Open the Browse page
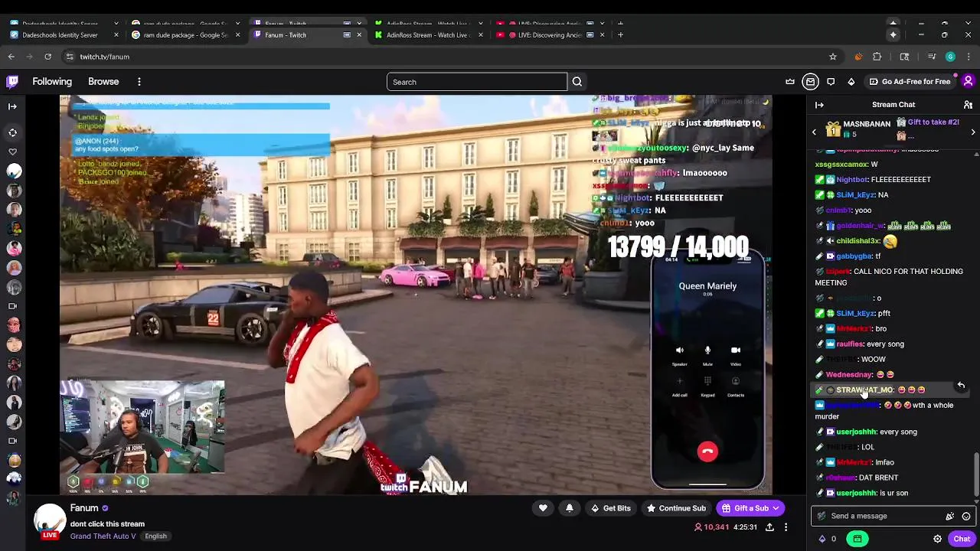This screenshot has height=551, width=980. pos(103,82)
